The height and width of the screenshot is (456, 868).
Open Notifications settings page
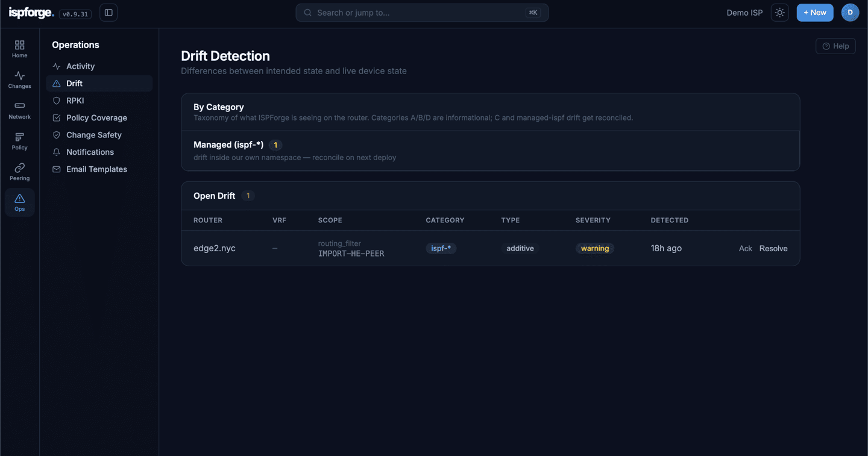click(99, 152)
